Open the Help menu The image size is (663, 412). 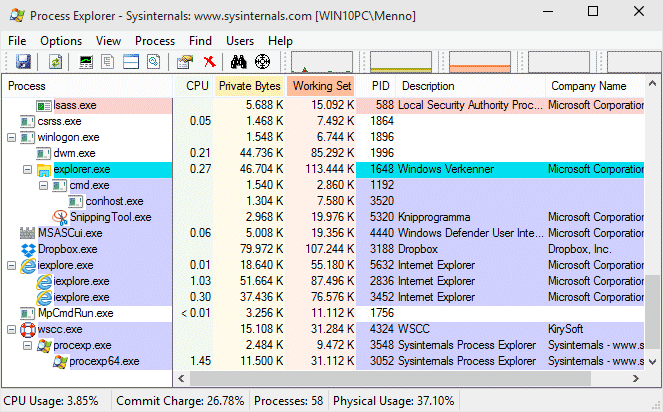pyautogui.click(x=280, y=41)
